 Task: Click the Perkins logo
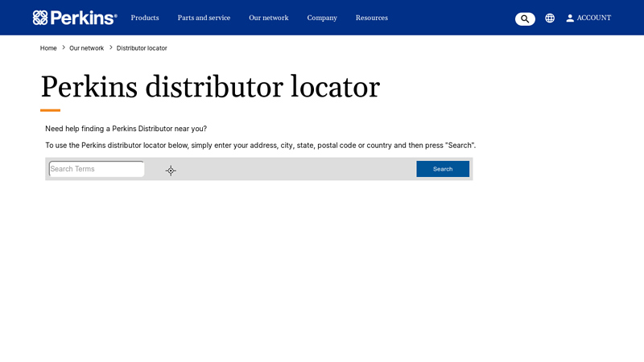point(75,18)
